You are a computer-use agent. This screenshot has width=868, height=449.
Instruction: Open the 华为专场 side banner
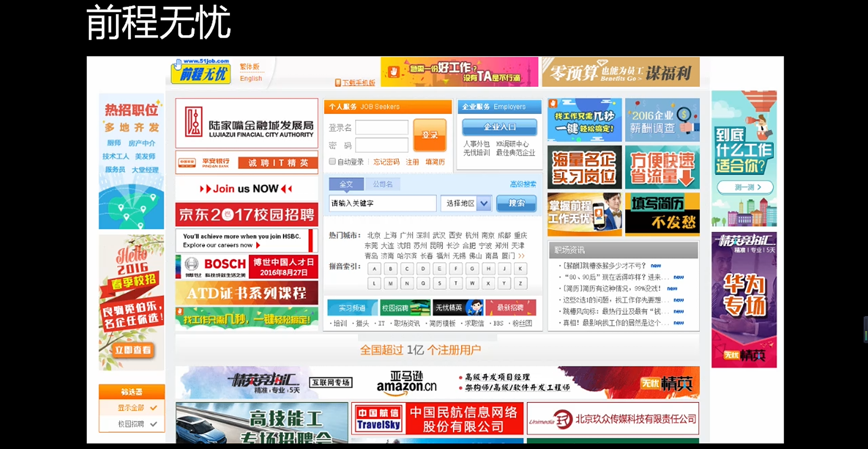tap(744, 299)
